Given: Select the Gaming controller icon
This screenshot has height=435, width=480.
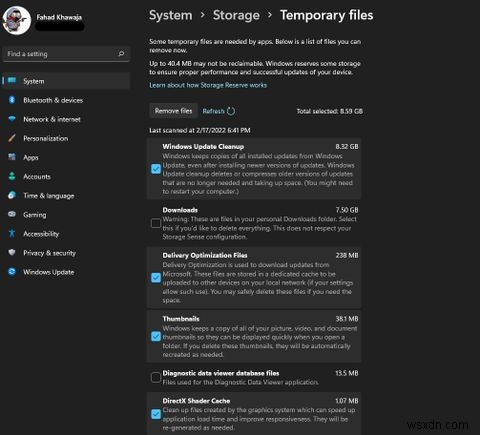Looking at the screenshot, I should tap(12, 214).
